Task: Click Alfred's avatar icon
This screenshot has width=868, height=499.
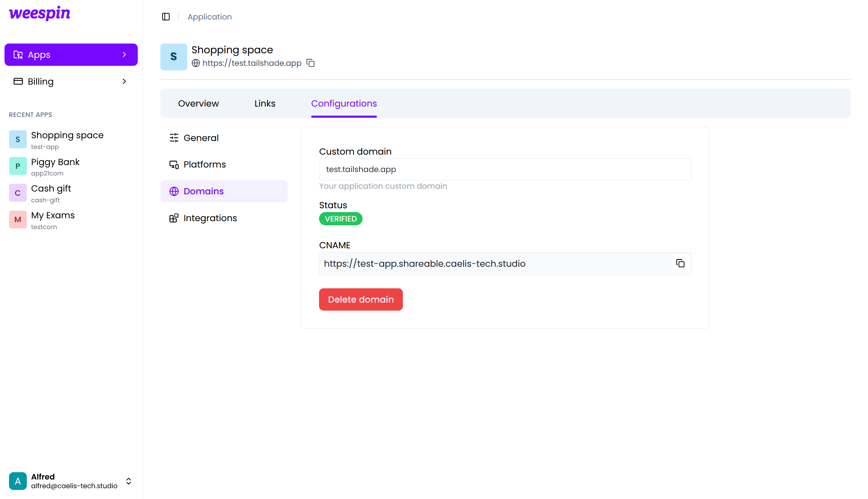Action: pyautogui.click(x=18, y=481)
